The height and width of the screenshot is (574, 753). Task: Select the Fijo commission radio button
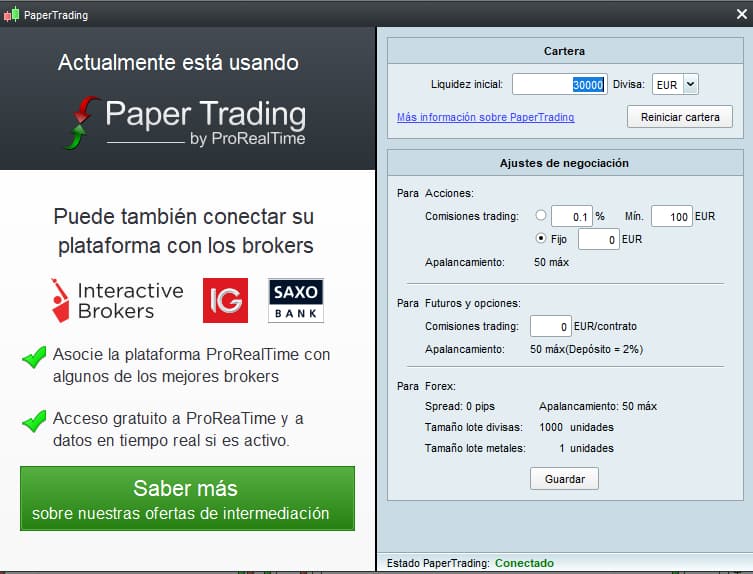(541, 238)
